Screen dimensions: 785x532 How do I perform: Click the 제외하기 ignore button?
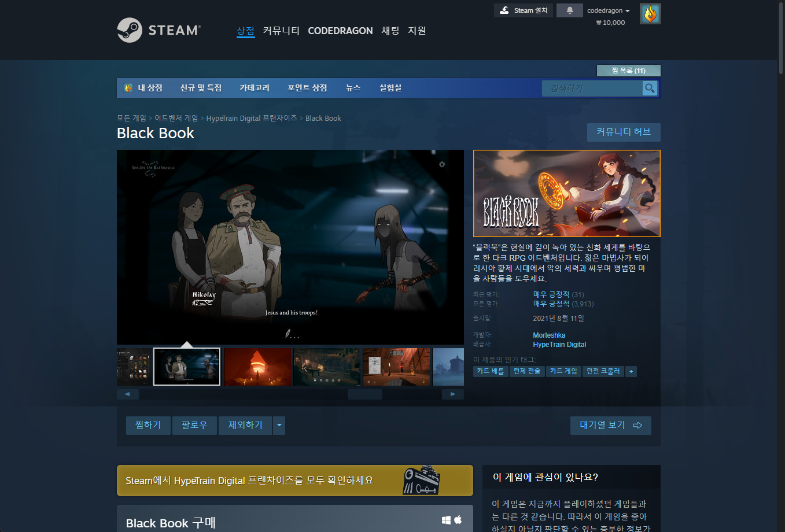click(x=245, y=426)
